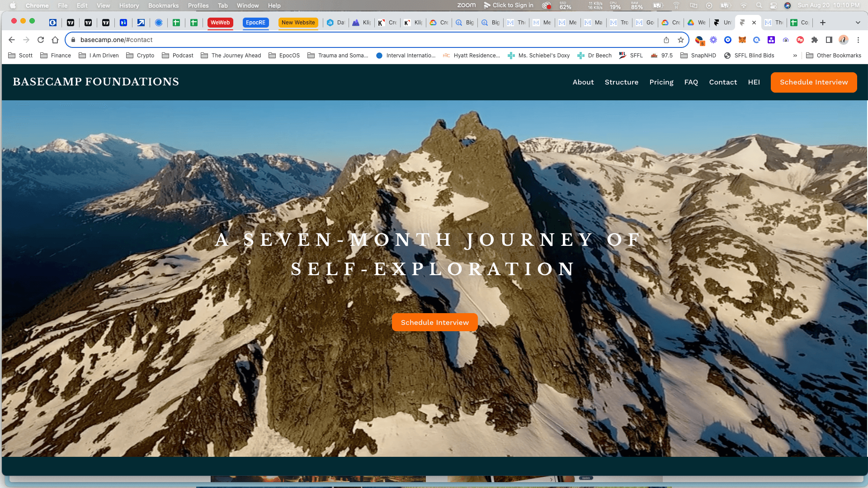The image size is (868, 488).
Task: Reload the page with the refresh icon
Action: click(x=41, y=40)
